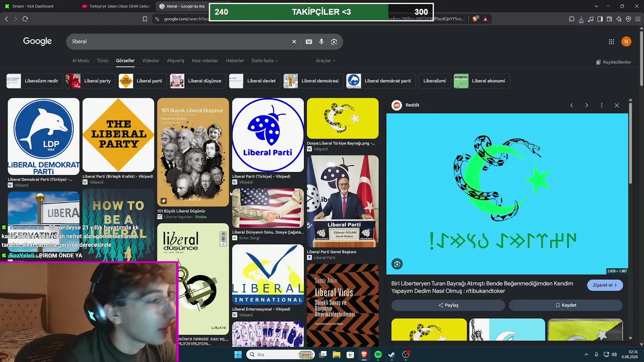Start voice search with microphone
The image size is (644, 362).
click(321, 42)
